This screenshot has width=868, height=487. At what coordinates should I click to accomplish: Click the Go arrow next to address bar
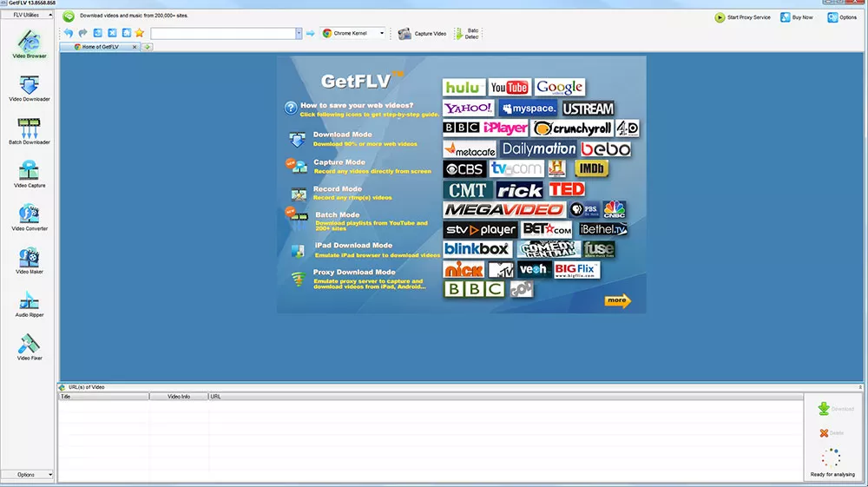click(311, 33)
